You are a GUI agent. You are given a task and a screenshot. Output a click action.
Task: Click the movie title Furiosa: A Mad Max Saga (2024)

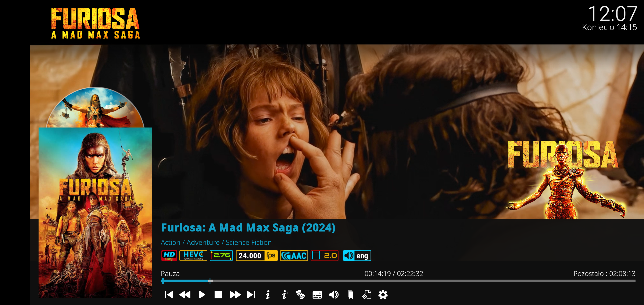click(x=248, y=227)
